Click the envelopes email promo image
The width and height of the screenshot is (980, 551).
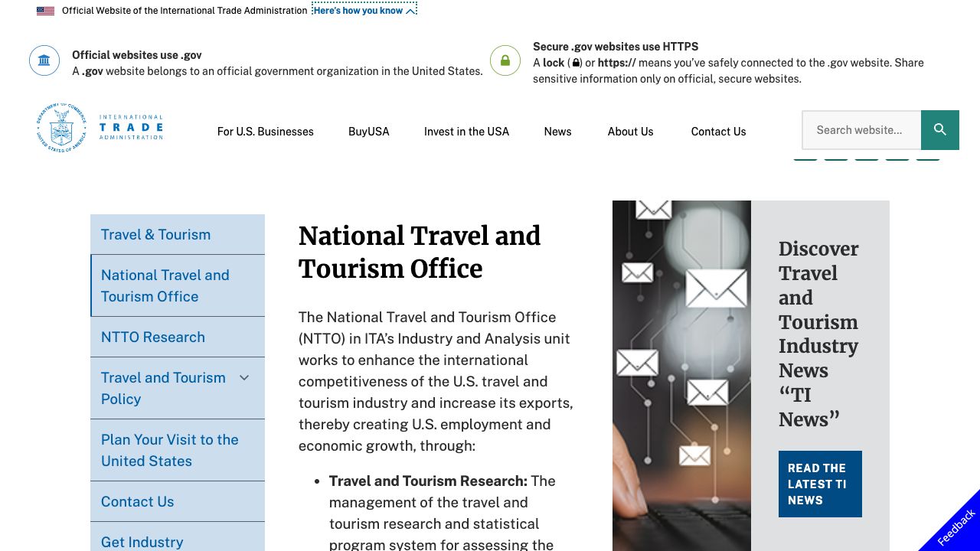click(681, 375)
